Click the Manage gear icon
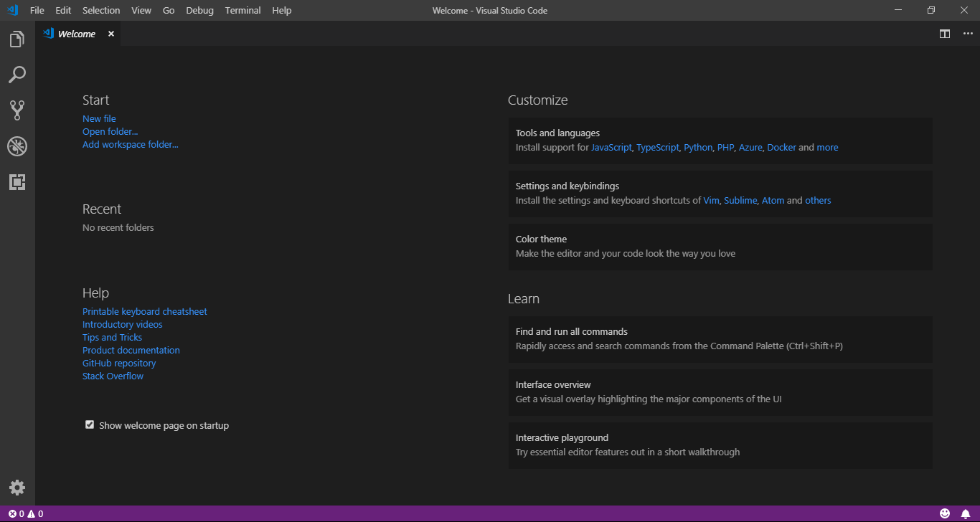 (17, 488)
